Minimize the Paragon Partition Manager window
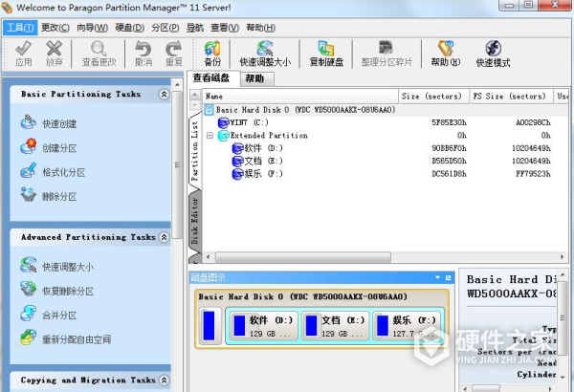The height and width of the screenshot is (392, 574). [510, 5]
